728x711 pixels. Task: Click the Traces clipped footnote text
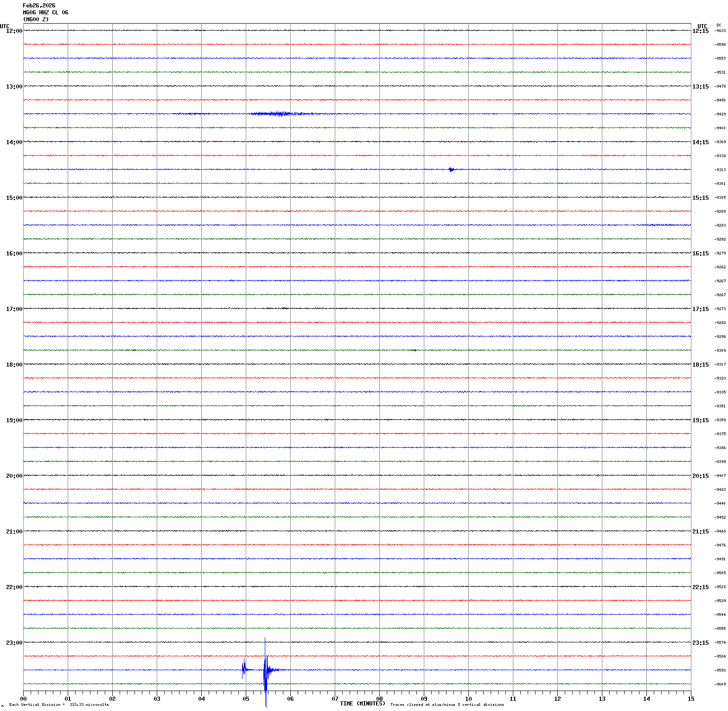coord(447,705)
